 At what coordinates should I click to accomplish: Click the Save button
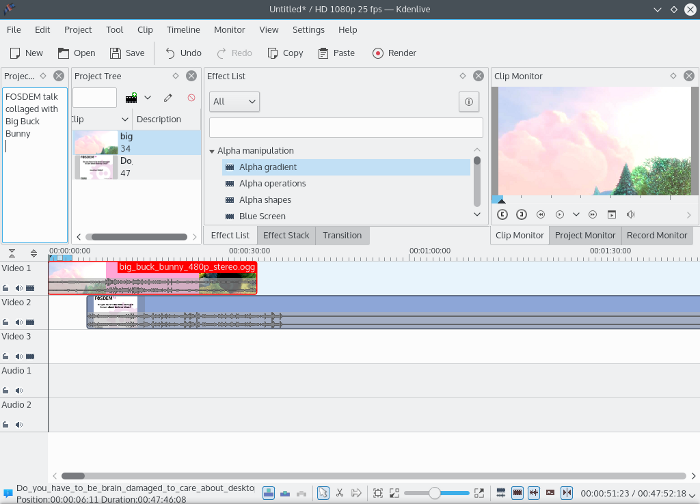(x=127, y=53)
